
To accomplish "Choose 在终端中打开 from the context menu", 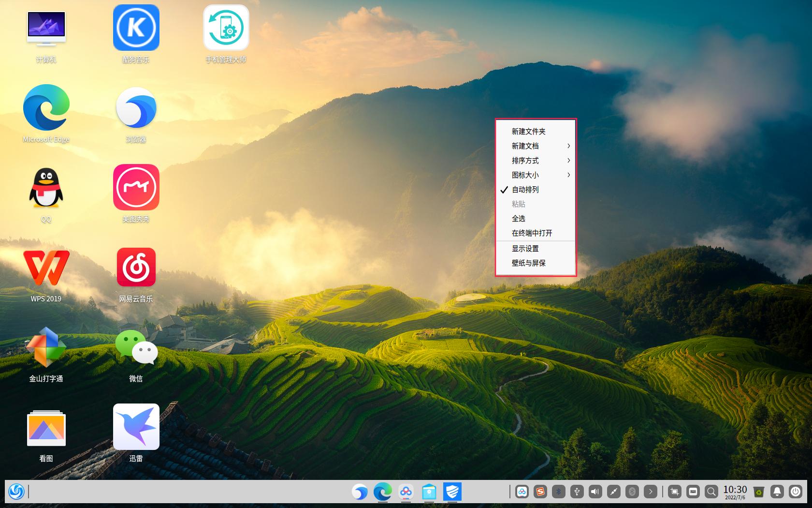I will click(531, 233).
